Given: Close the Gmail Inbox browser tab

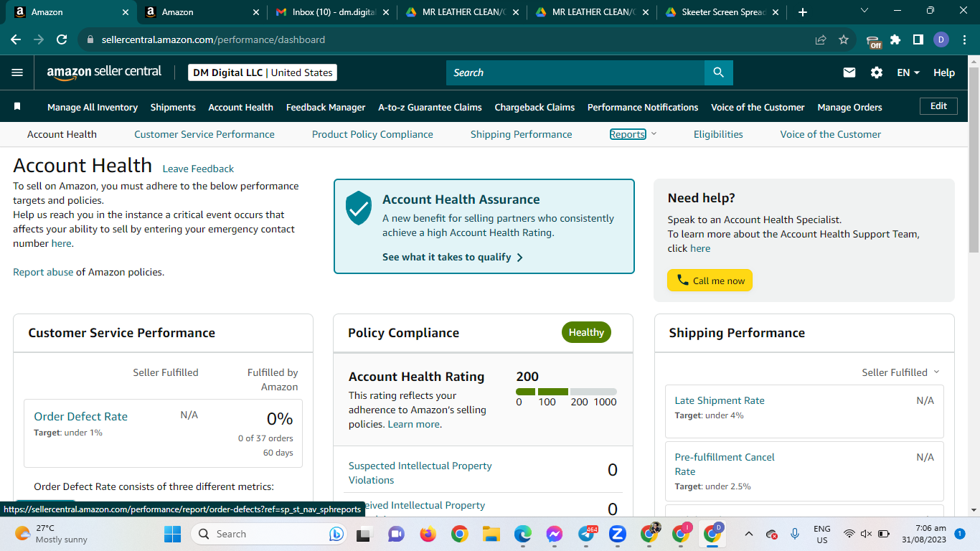Looking at the screenshot, I should [x=386, y=12].
